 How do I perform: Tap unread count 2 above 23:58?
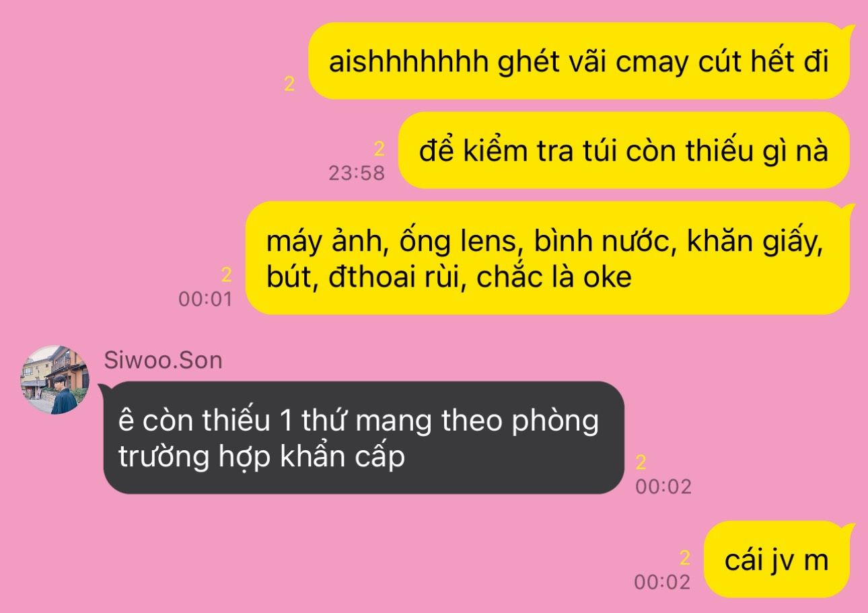point(379,149)
